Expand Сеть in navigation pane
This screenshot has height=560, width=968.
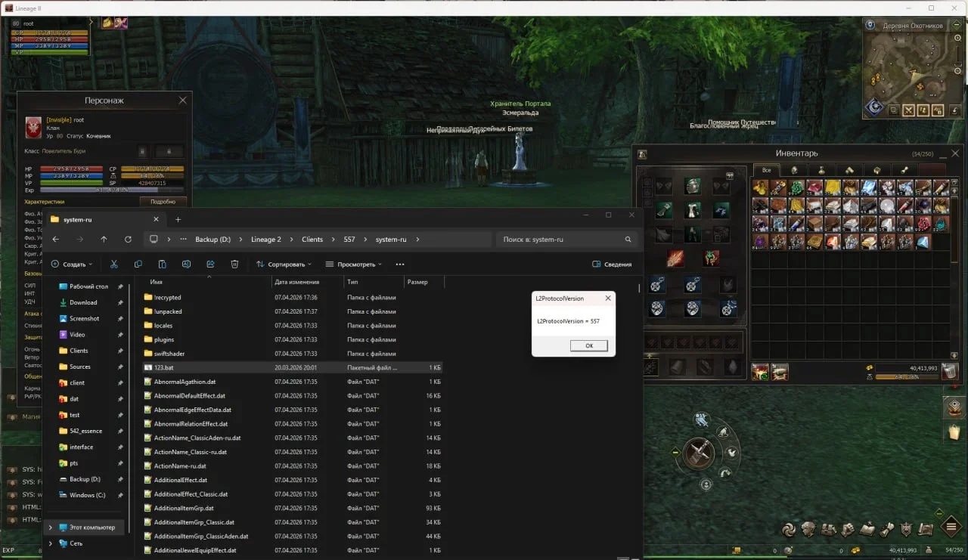coord(51,543)
